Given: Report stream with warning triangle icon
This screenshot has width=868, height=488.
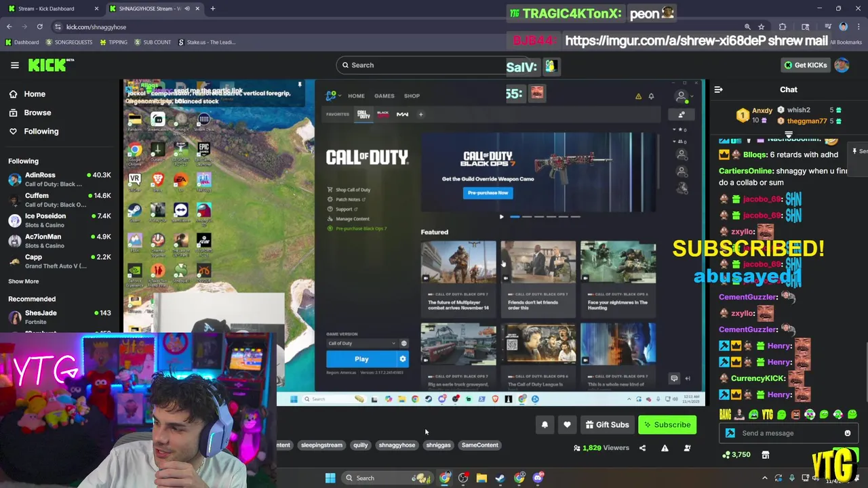Looking at the screenshot, I should pyautogui.click(x=665, y=448).
